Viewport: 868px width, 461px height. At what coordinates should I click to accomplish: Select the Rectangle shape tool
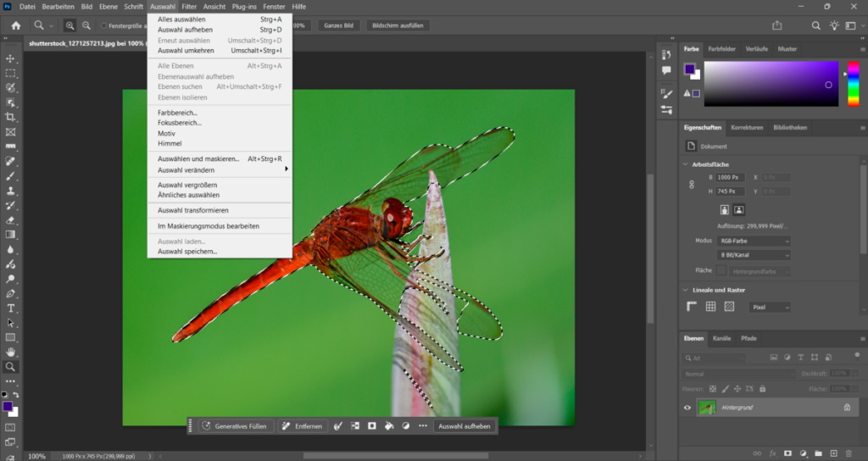coord(10,337)
